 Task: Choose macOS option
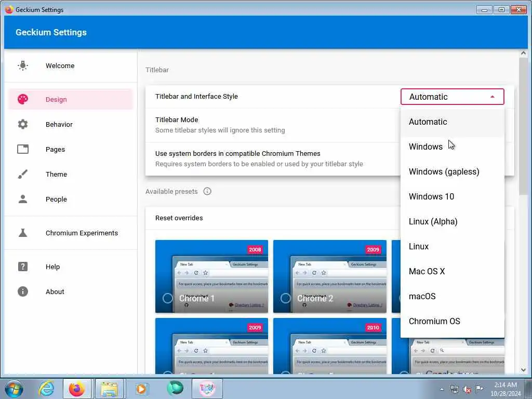(453, 296)
